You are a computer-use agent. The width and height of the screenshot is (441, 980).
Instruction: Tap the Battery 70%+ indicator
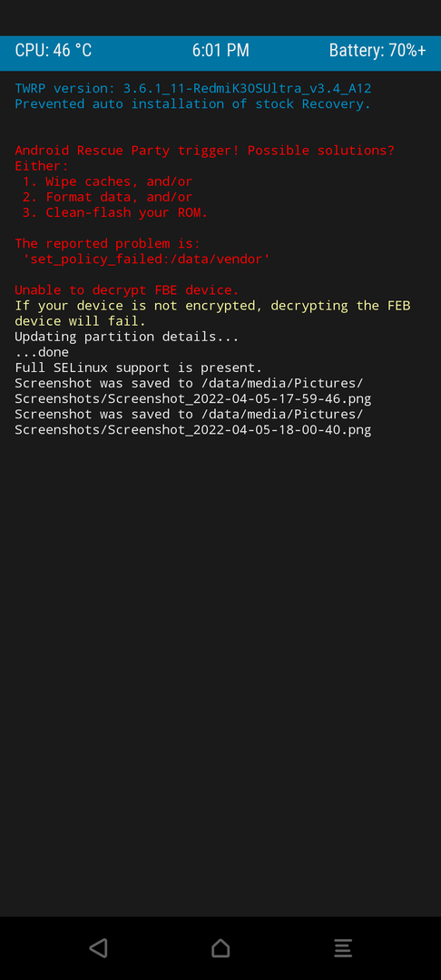tap(377, 51)
